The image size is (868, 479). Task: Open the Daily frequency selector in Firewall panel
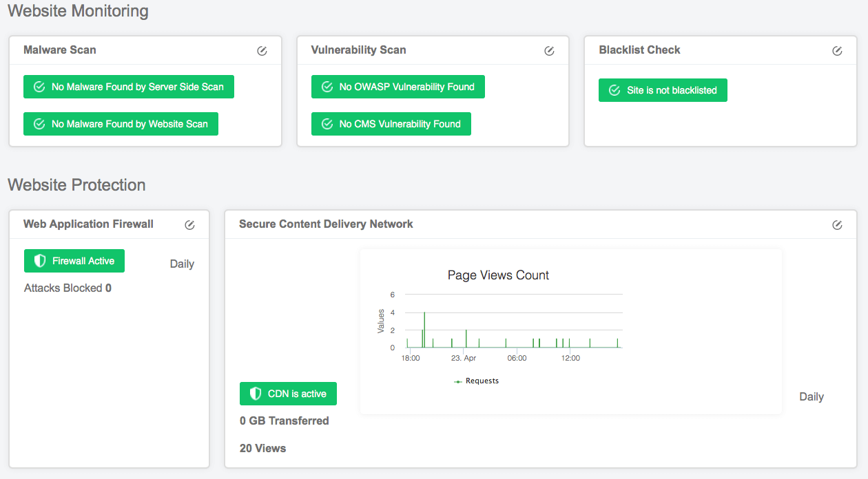pyautogui.click(x=182, y=264)
